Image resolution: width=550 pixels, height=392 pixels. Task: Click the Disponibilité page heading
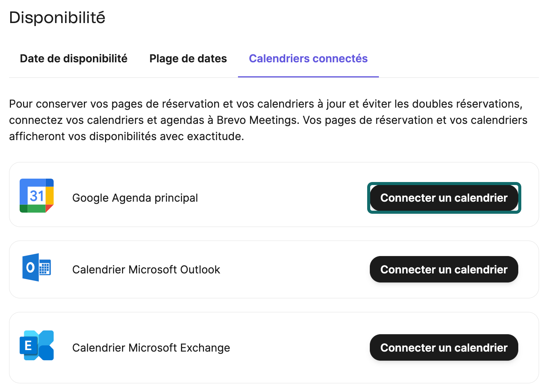(57, 17)
